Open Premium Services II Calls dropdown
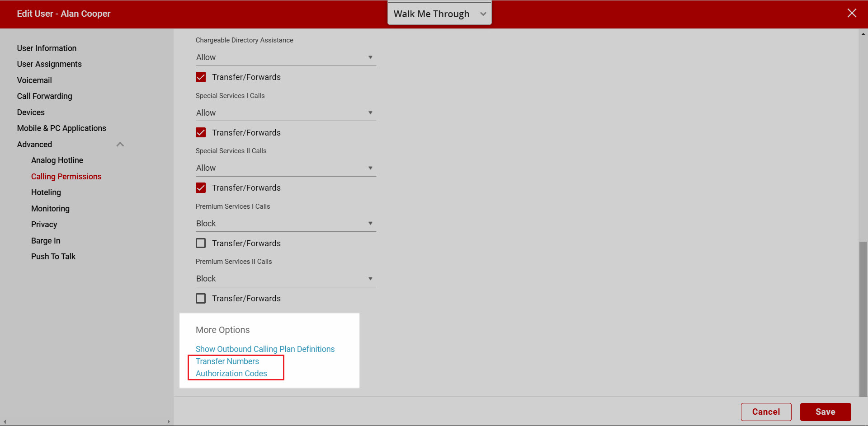 [286, 279]
